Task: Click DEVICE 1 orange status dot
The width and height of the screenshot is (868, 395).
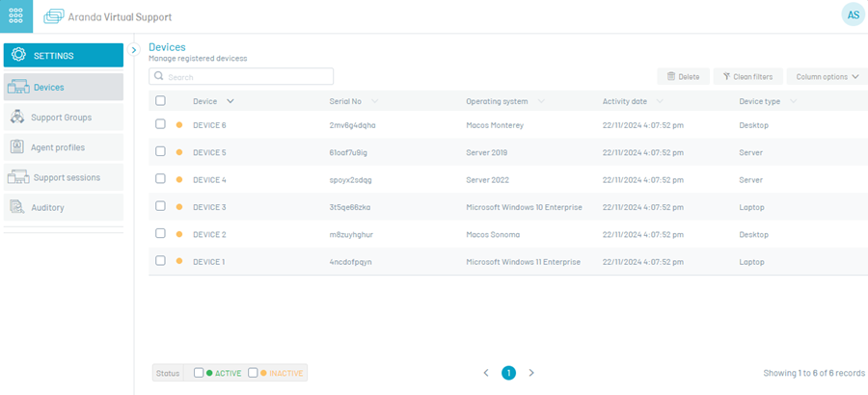Action: tap(178, 261)
